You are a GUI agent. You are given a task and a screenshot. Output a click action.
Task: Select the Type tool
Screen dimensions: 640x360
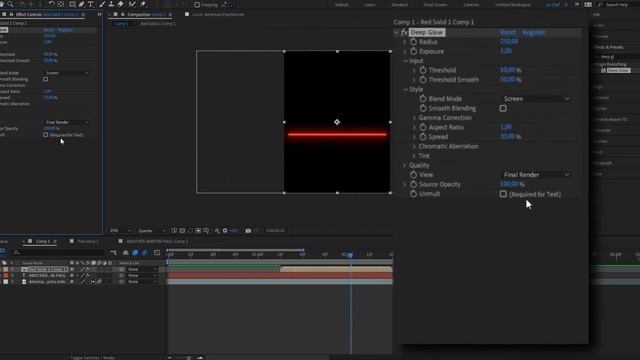[x=91, y=4]
